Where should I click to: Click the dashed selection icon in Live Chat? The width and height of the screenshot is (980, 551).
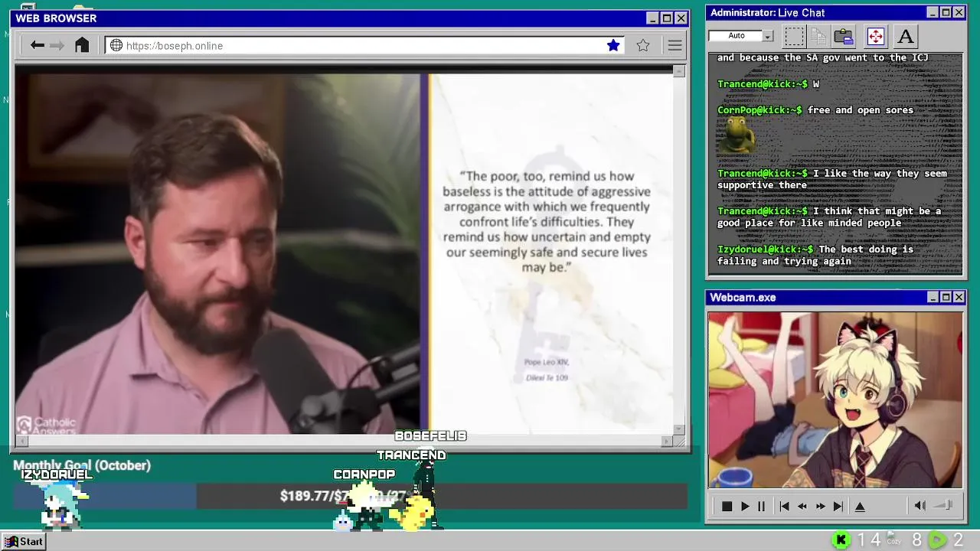[x=794, y=36]
